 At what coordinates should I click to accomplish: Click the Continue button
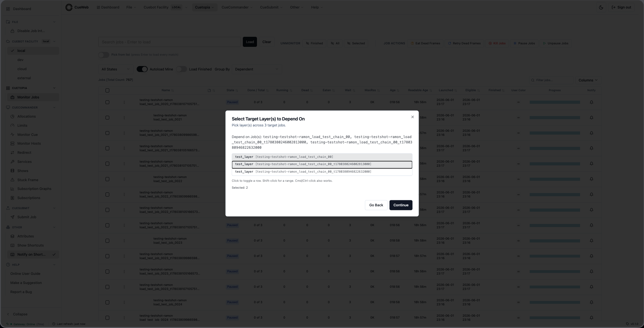tap(401, 205)
